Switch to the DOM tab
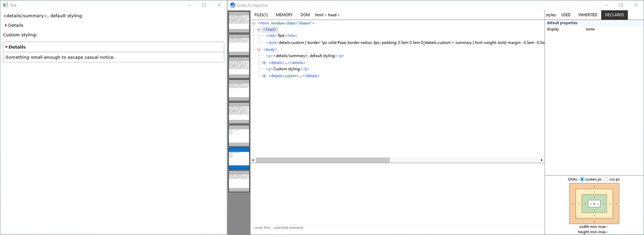Screen dimensions: 644x235 pyautogui.click(x=305, y=15)
